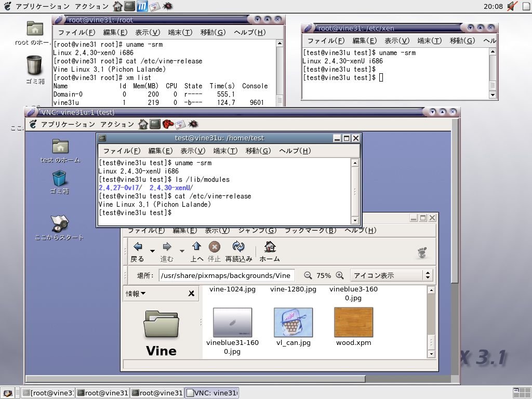The height and width of the screenshot is (399, 532).
Task: Launch the home folder icon in the top panel
Action: point(118,6)
